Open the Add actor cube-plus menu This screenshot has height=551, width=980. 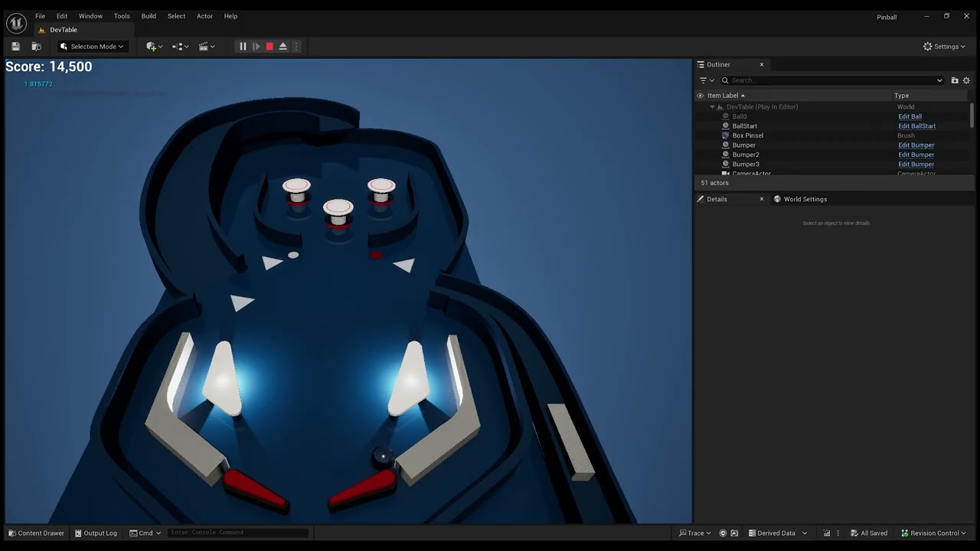(153, 47)
